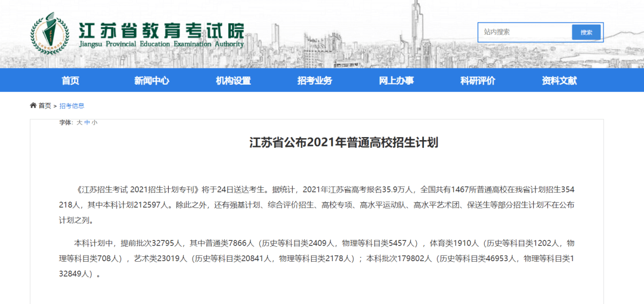Image resolution: width=644 pixels, height=304 pixels.
Task: Click the 搜索 search button
Action: click(x=586, y=32)
